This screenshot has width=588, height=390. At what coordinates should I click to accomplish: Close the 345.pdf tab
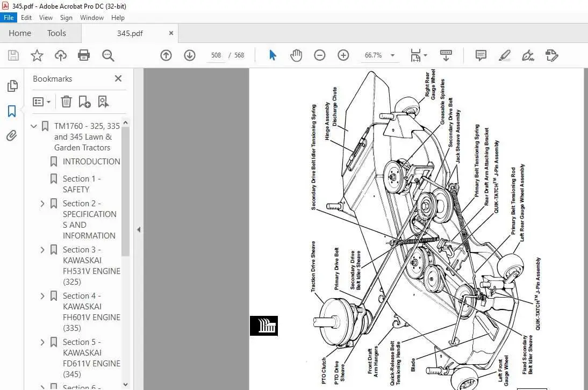(171, 33)
